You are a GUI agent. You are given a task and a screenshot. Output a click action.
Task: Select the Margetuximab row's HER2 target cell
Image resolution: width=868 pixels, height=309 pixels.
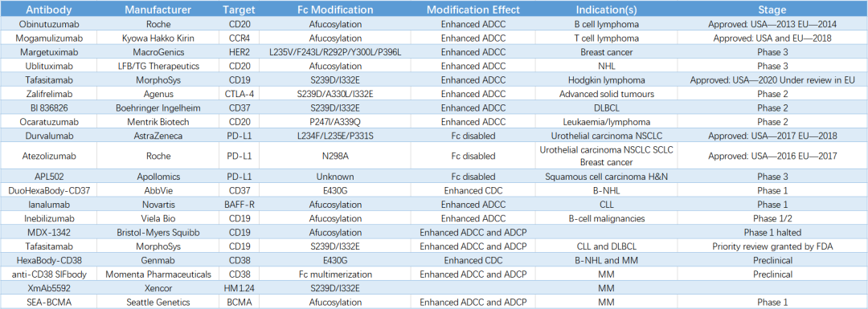point(240,52)
